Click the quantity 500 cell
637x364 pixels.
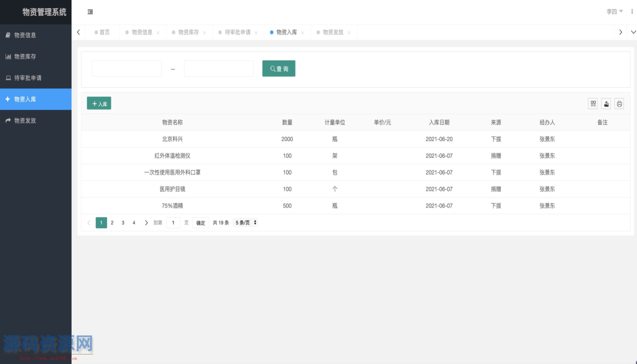(287, 206)
